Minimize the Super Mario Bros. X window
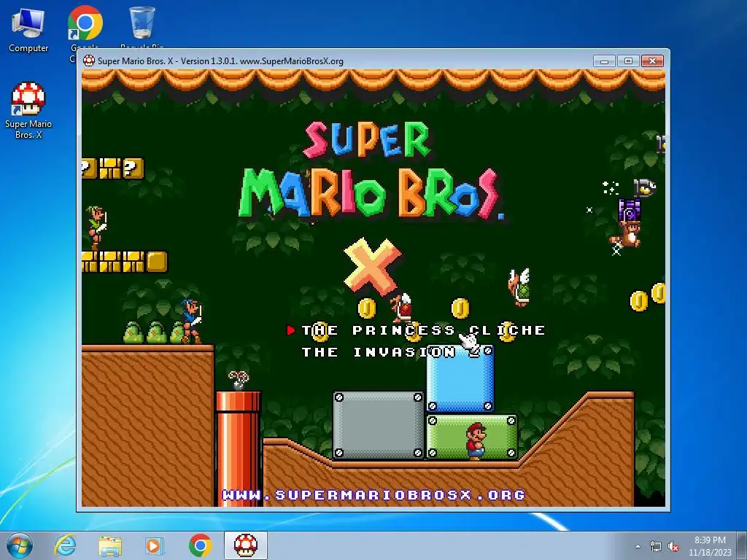Screen dimensions: 747x560 [604, 61]
